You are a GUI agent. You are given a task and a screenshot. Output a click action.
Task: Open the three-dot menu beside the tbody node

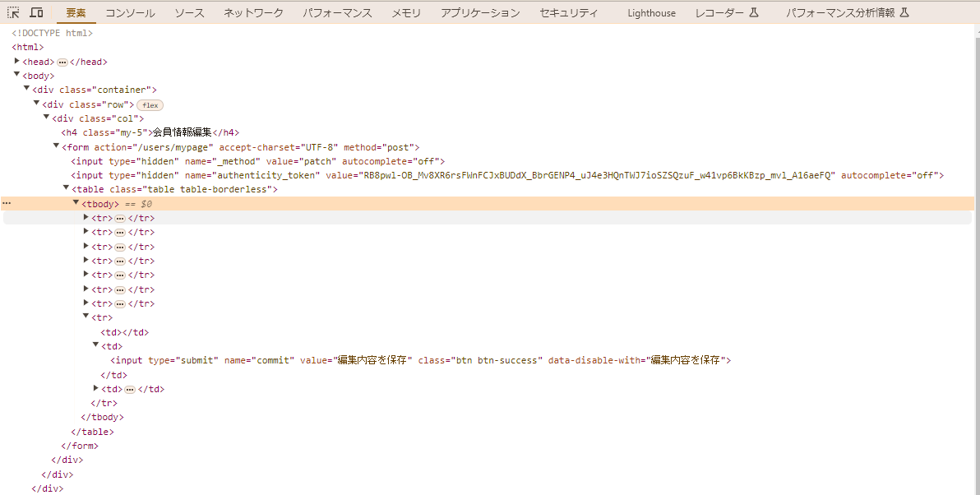point(7,202)
